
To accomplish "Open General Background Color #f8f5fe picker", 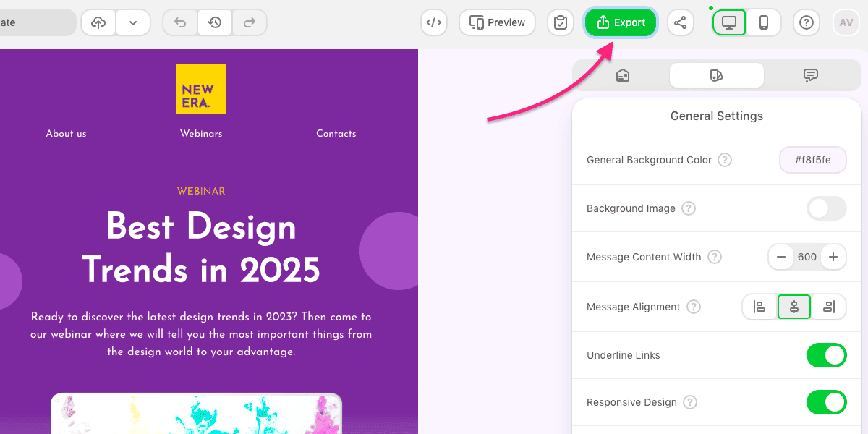I will click(812, 160).
